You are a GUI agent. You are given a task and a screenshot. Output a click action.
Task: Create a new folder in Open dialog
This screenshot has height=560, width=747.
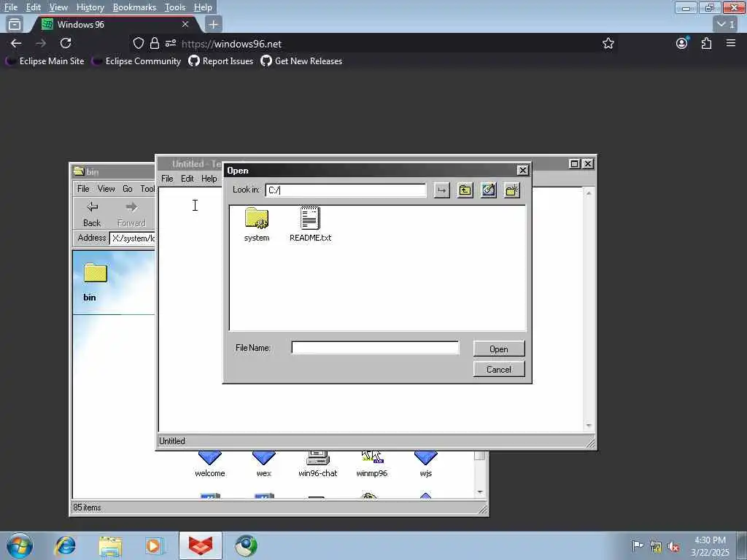[511, 190]
